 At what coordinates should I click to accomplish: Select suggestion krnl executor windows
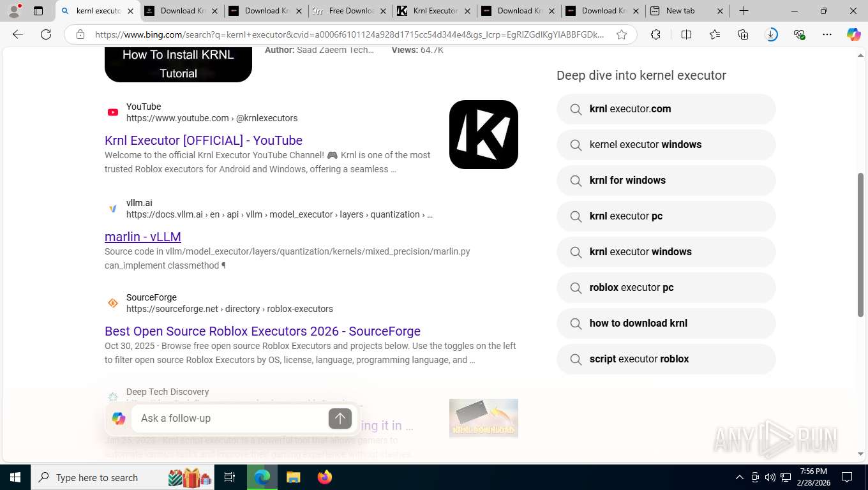tap(666, 252)
